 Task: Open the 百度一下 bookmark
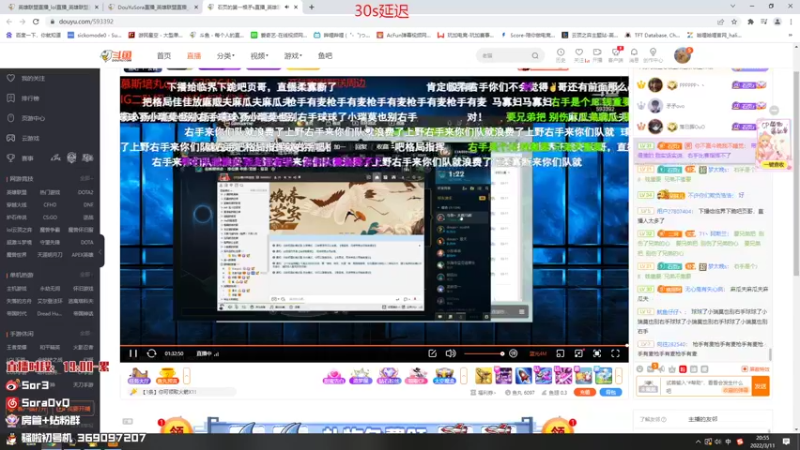point(34,35)
